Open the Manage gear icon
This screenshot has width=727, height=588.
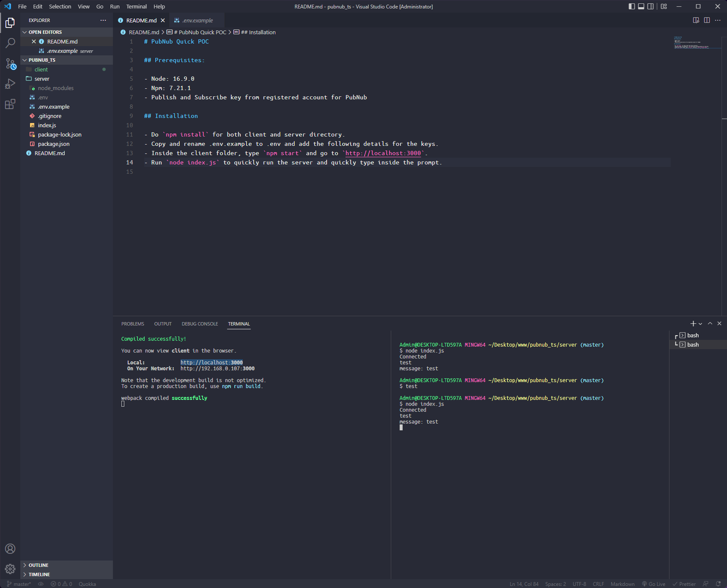coord(10,569)
